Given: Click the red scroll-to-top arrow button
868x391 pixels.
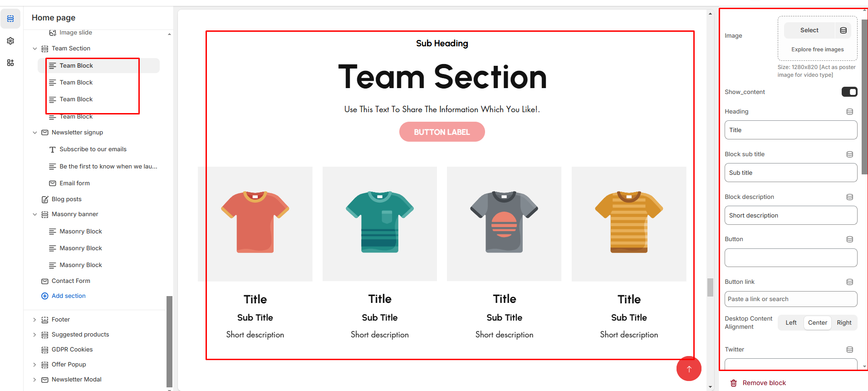Looking at the screenshot, I should (x=689, y=369).
